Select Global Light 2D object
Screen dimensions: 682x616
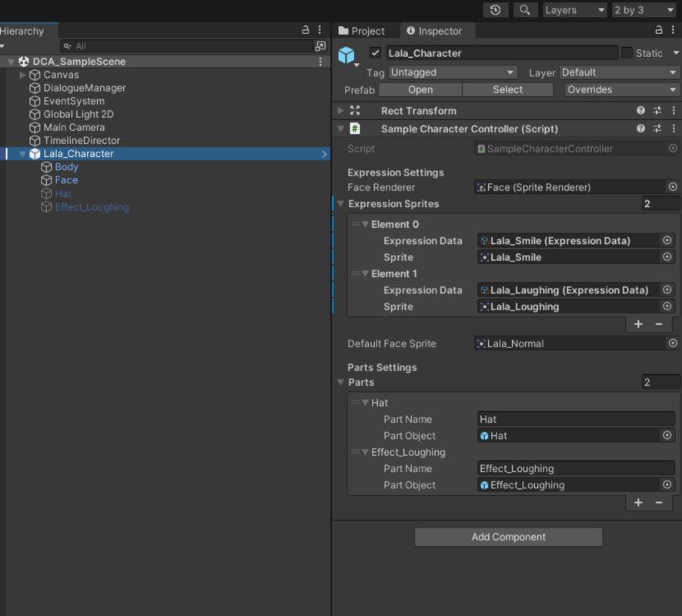(79, 114)
